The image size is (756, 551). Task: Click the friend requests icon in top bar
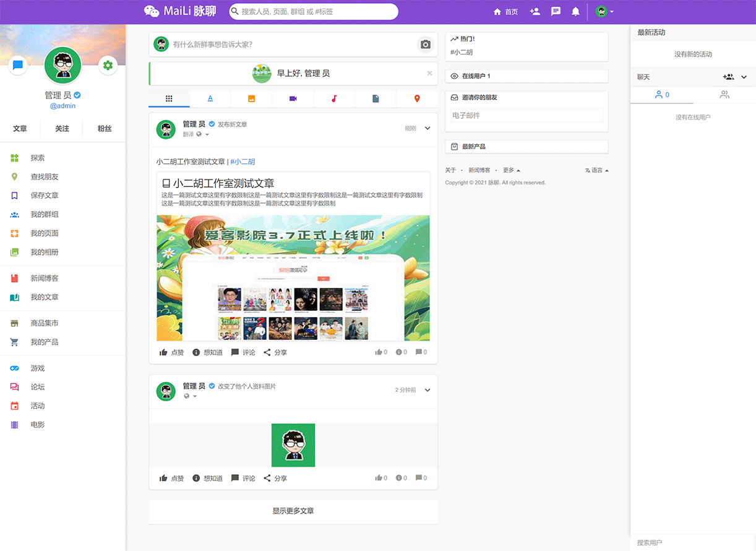tap(535, 11)
